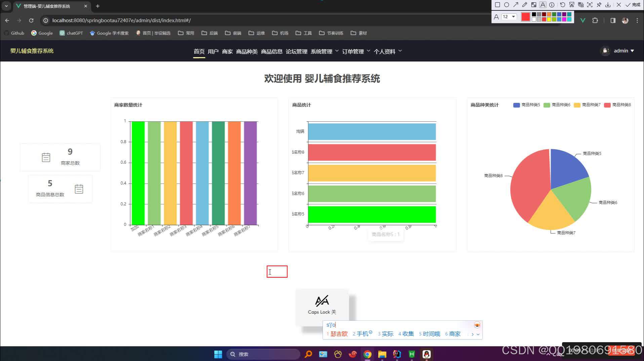
Task: Select the rectangle annotation tool
Action: tap(498, 5)
